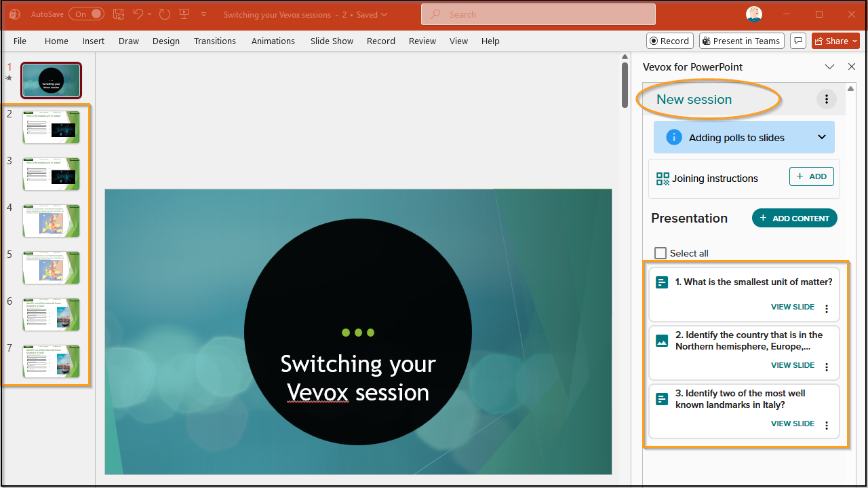Select slide 7 thumbnail
This screenshot has width=868, height=488.
coord(51,361)
